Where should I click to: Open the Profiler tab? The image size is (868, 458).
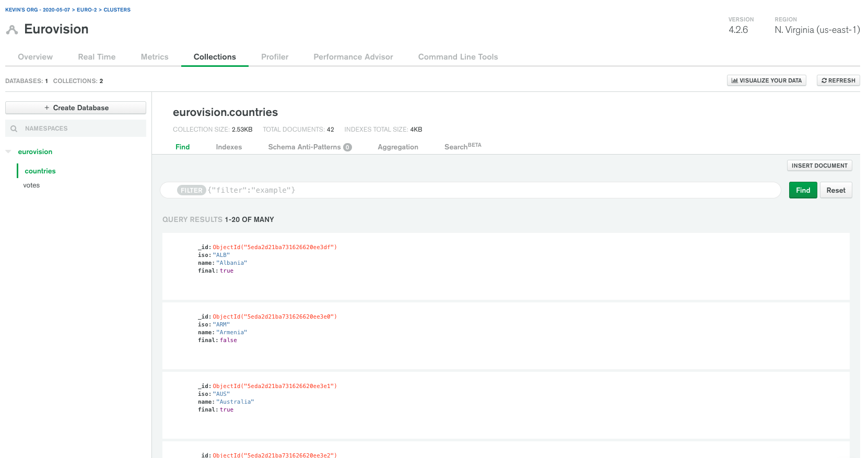pos(275,57)
